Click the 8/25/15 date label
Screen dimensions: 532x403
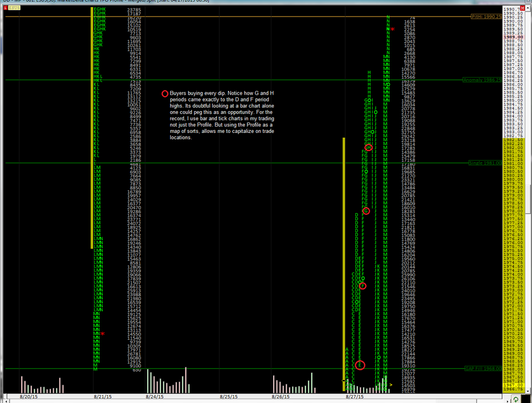[228, 397]
